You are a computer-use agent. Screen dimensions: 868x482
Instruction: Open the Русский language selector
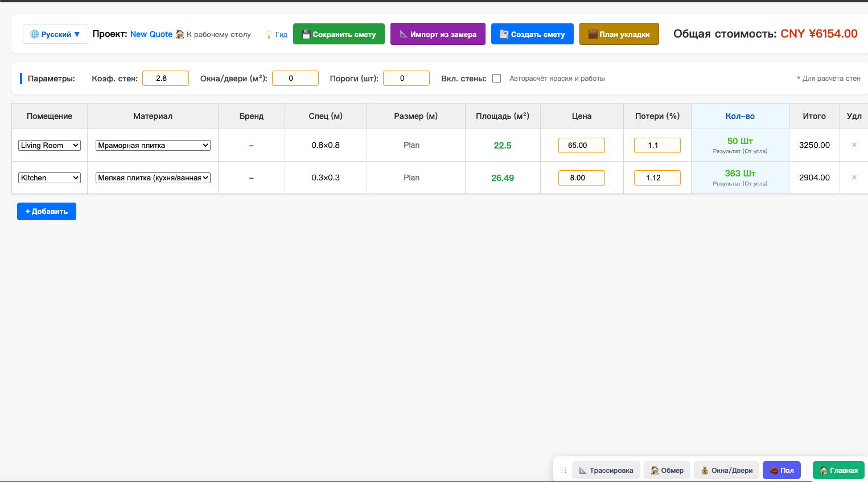click(55, 34)
